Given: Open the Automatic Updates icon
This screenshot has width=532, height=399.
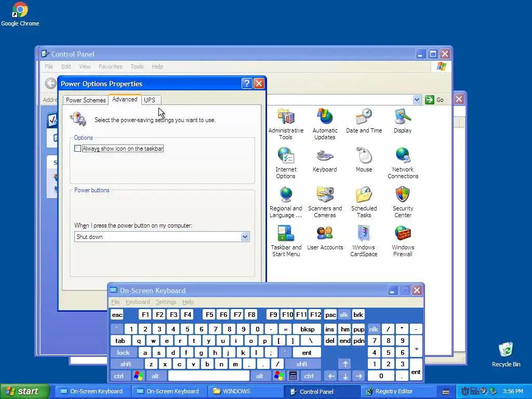Looking at the screenshot, I should [x=325, y=124].
